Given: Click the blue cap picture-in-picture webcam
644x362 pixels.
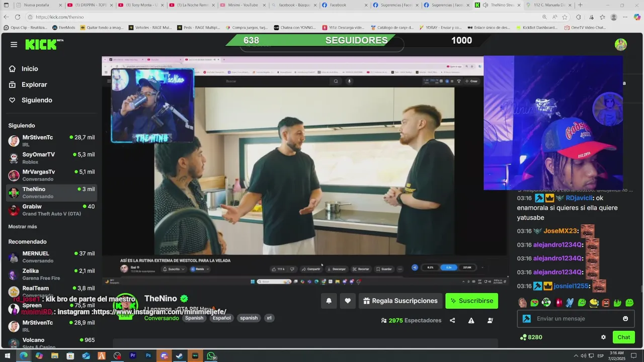Looking at the screenshot, I should (x=553, y=123).
